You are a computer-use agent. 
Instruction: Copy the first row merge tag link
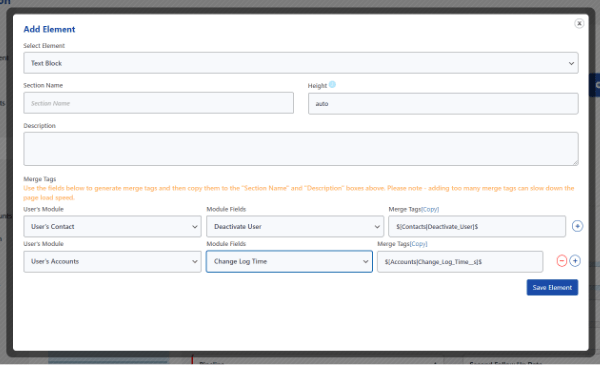[430, 209]
